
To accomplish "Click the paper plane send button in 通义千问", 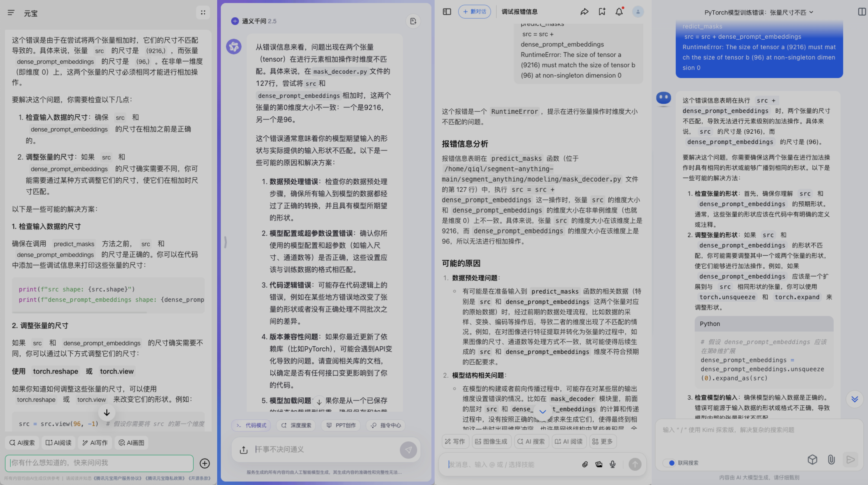I will (408, 450).
